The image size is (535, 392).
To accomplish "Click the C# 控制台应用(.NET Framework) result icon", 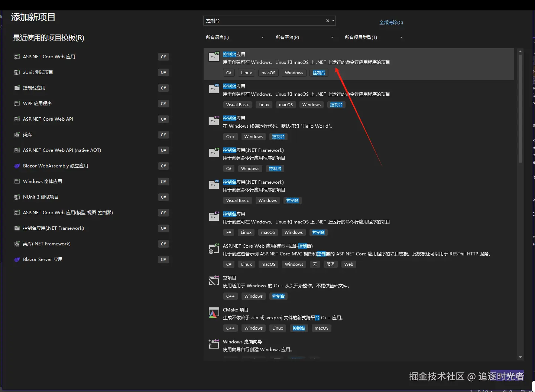I will (x=214, y=153).
